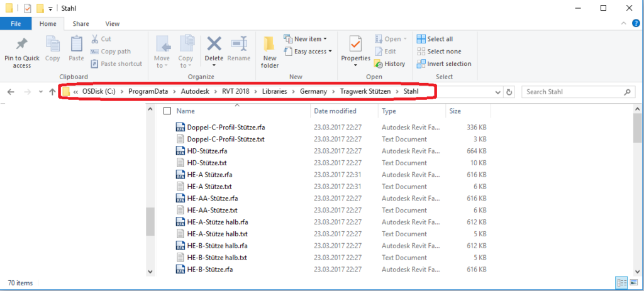Click Paste shortcut in ribbon
This screenshot has height=291, width=644.
[116, 63]
